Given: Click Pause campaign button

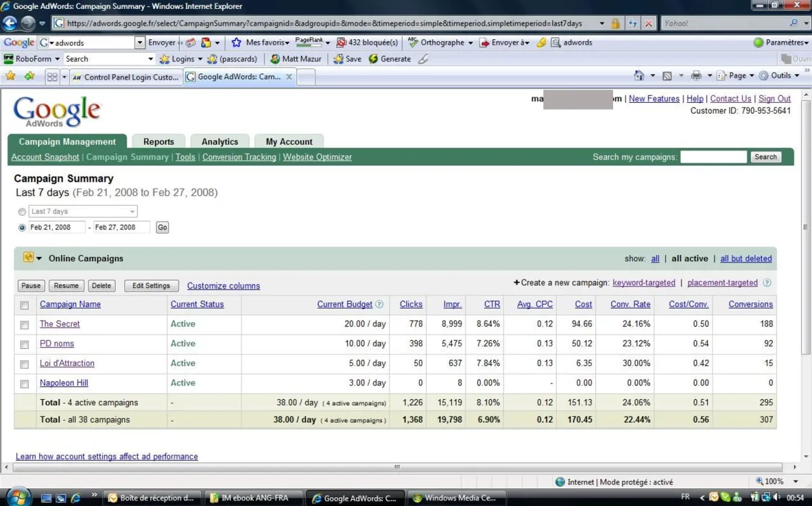Looking at the screenshot, I should [31, 285].
